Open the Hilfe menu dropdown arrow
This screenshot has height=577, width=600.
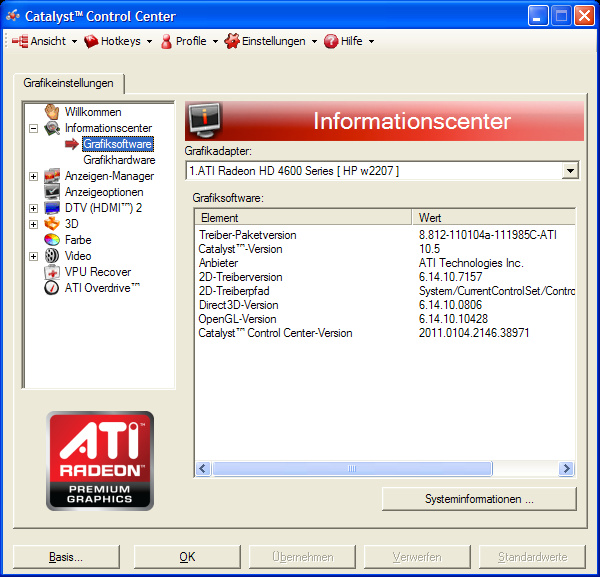pyautogui.click(x=371, y=41)
